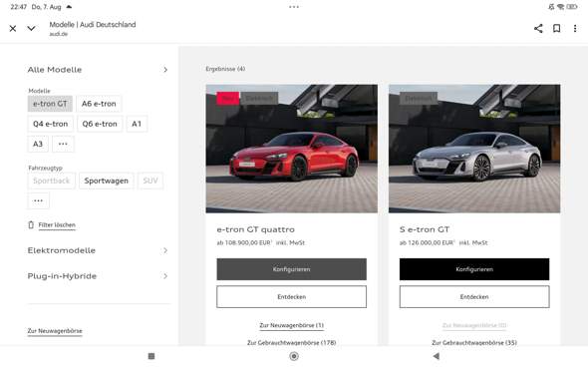Open the recent apps square button
This screenshot has width=588, height=367.
pos(151,356)
